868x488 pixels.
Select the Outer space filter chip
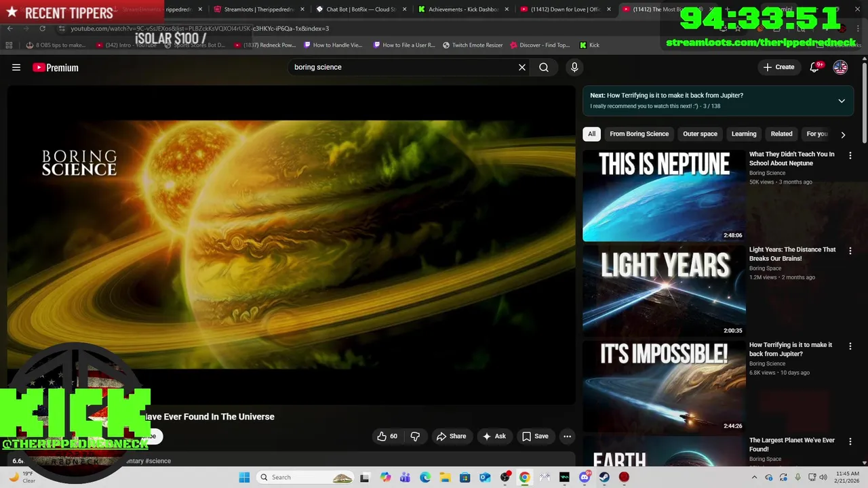click(x=700, y=134)
